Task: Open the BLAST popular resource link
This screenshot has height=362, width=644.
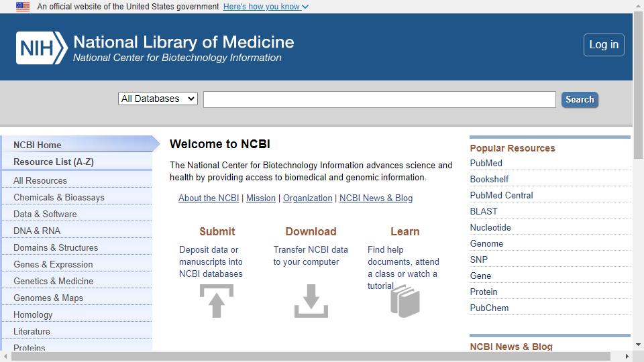Action: (x=484, y=211)
